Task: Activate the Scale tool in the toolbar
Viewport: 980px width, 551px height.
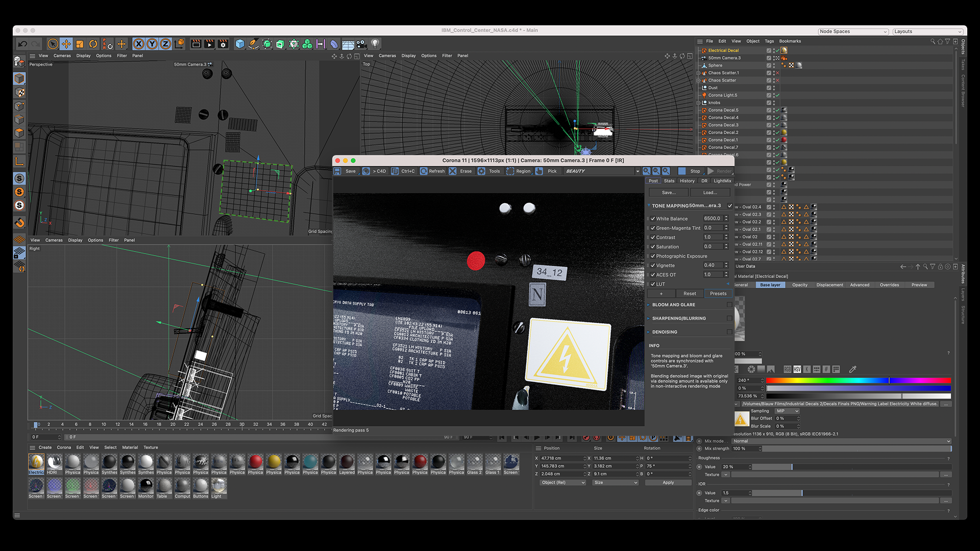Action: point(80,44)
